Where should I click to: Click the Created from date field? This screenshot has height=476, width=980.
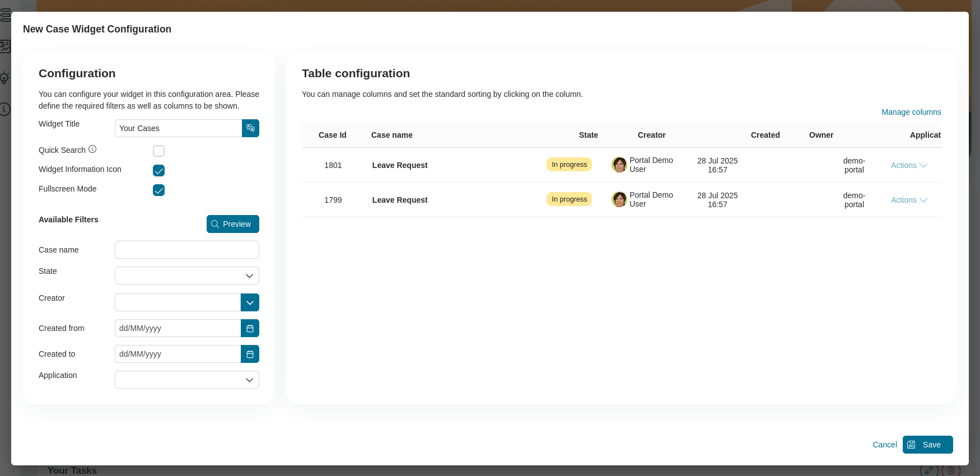click(x=178, y=328)
